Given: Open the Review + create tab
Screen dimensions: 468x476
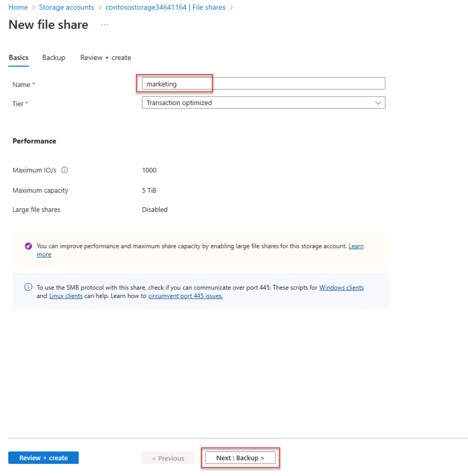Looking at the screenshot, I should (105, 57).
